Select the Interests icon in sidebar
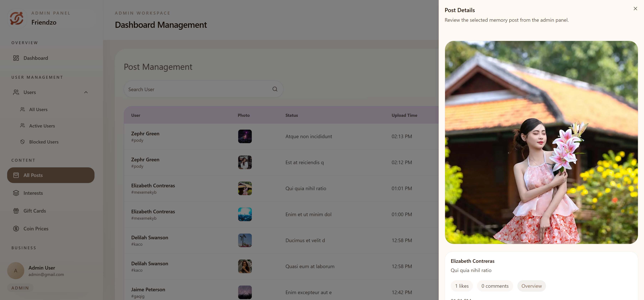This screenshot has width=644, height=300. click(x=16, y=193)
